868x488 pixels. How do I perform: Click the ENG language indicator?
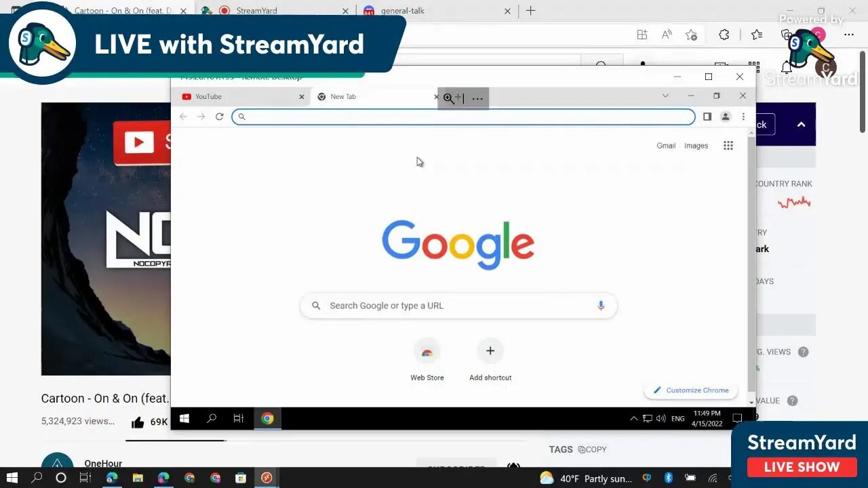pyautogui.click(x=677, y=419)
